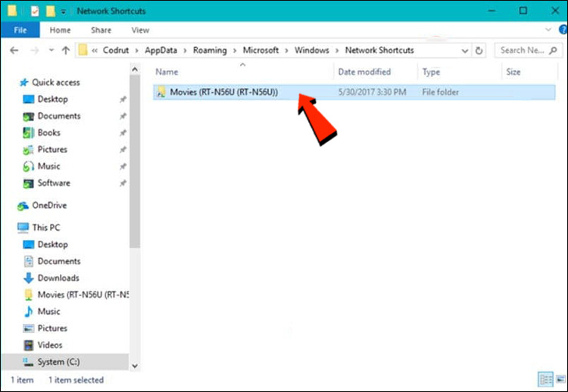Viewport: 568px width, 392px height.
Task: Select This PC in the navigation pane
Action: 46,228
